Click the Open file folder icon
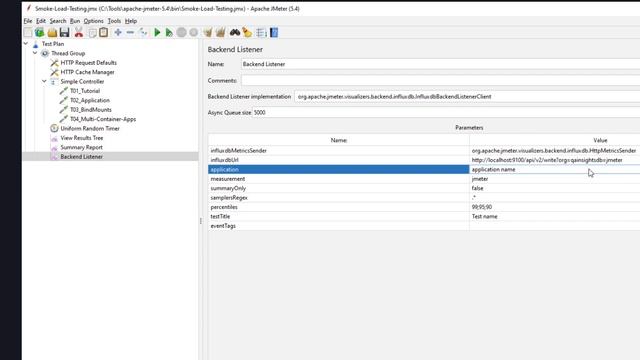 [x=52, y=33]
